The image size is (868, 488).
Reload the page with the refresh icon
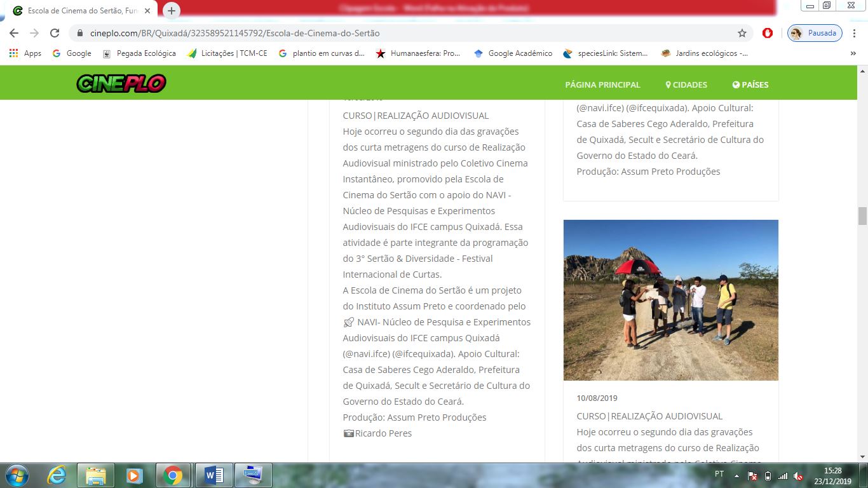[x=55, y=33]
